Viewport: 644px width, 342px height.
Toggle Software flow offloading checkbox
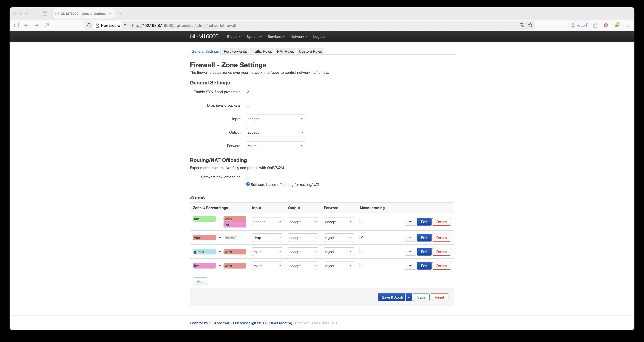click(x=248, y=177)
